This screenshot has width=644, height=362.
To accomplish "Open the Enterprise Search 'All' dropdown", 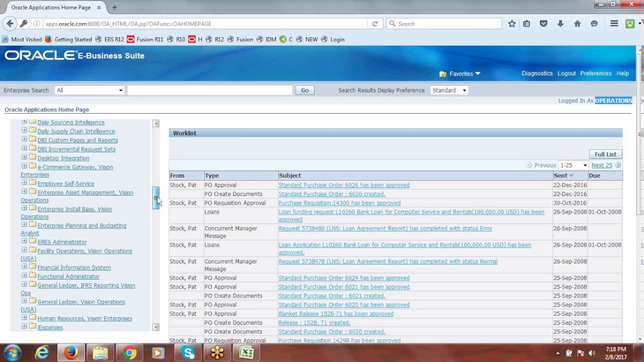I will click(90, 90).
